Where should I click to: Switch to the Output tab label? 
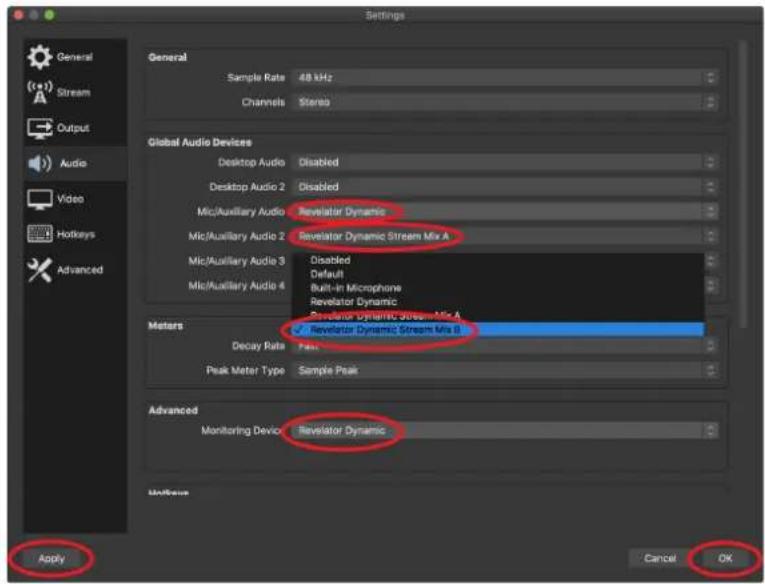coord(73,128)
